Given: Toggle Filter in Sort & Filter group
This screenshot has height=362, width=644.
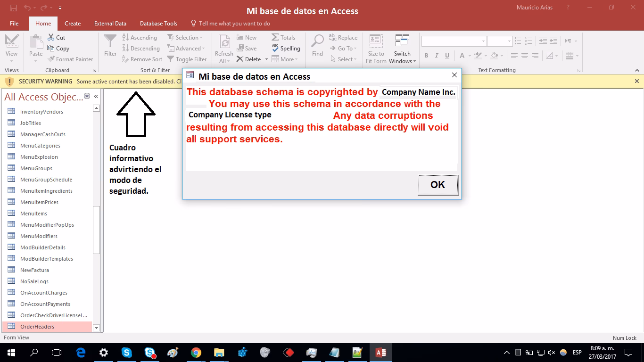Looking at the screenshot, I should (x=187, y=59).
